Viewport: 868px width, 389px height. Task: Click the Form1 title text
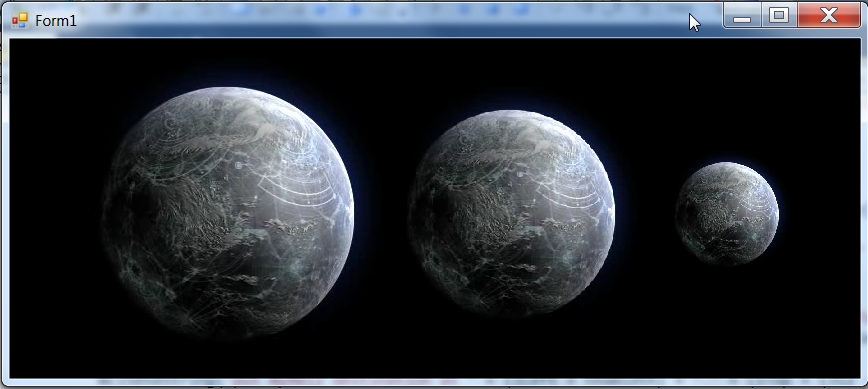[55, 20]
